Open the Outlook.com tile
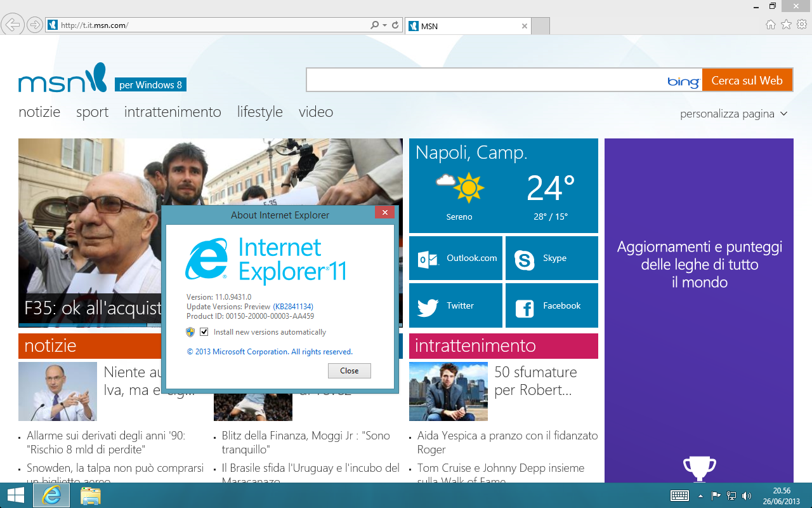 point(455,258)
